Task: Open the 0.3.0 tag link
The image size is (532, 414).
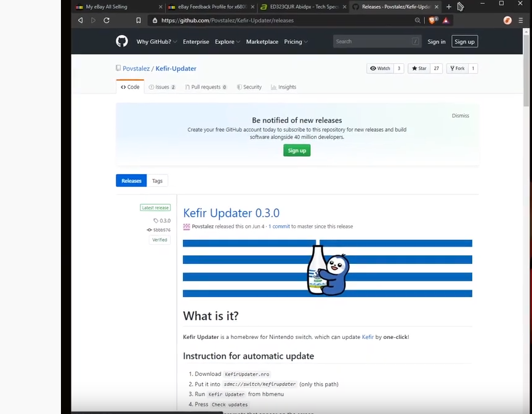Action: pyautogui.click(x=162, y=221)
